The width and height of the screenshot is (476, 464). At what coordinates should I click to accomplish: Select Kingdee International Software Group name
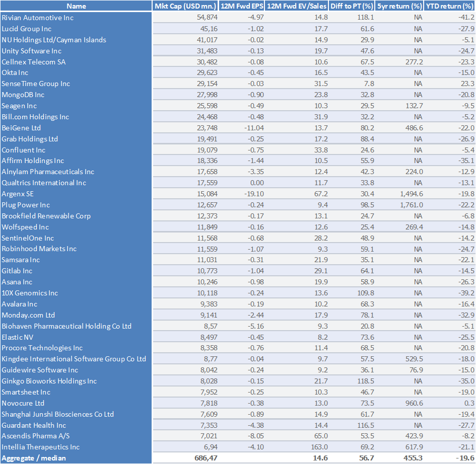point(74,359)
